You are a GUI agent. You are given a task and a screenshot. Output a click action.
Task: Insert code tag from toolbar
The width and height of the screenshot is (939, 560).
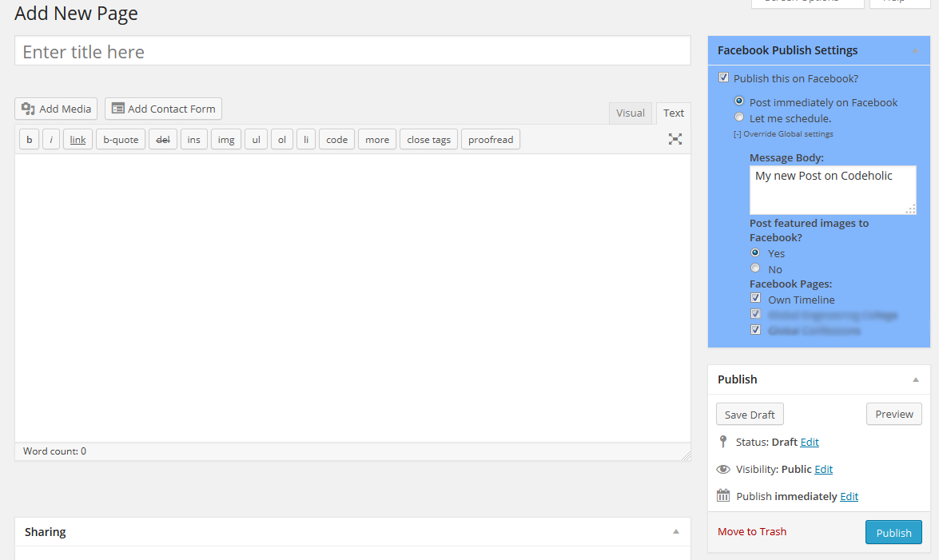pyautogui.click(x=336, y=140)
